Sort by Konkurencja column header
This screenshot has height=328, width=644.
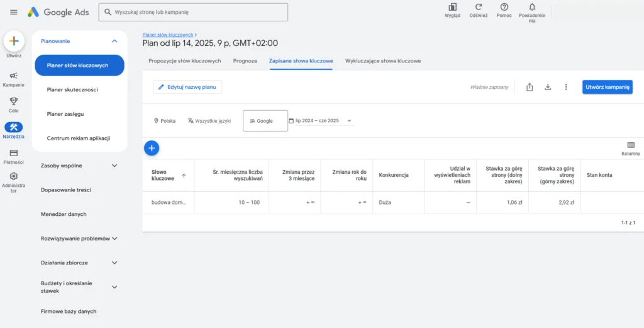(x=394, y=175)
